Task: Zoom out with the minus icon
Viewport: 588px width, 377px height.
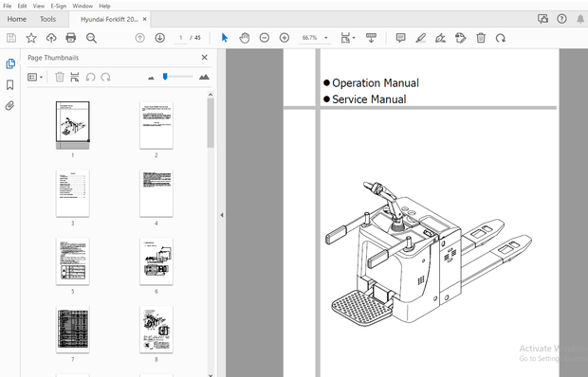Action: (x=265, y=38)
